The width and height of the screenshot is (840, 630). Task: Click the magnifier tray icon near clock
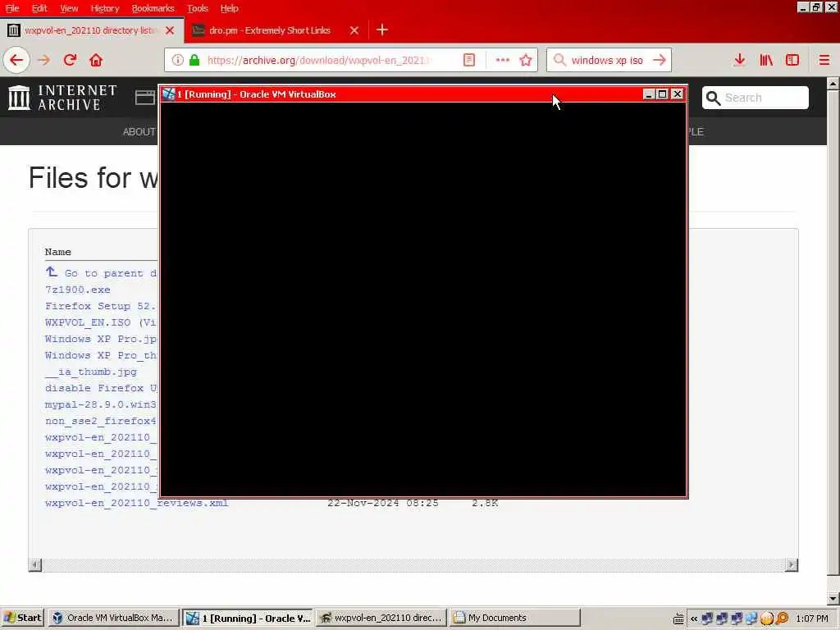coord(782,619)
